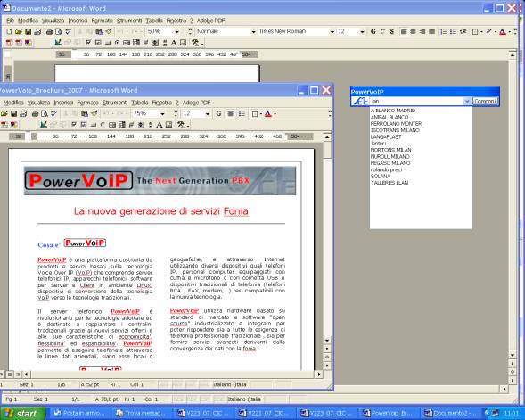Toggle bold G button in Documento2 window
This screenshot has height=420, width=525.
(x=373, y=31)
